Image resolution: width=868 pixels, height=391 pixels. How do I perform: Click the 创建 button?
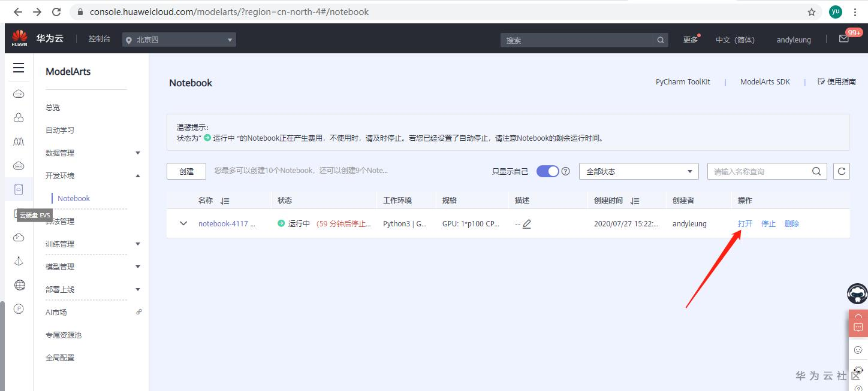coord(186,171)
